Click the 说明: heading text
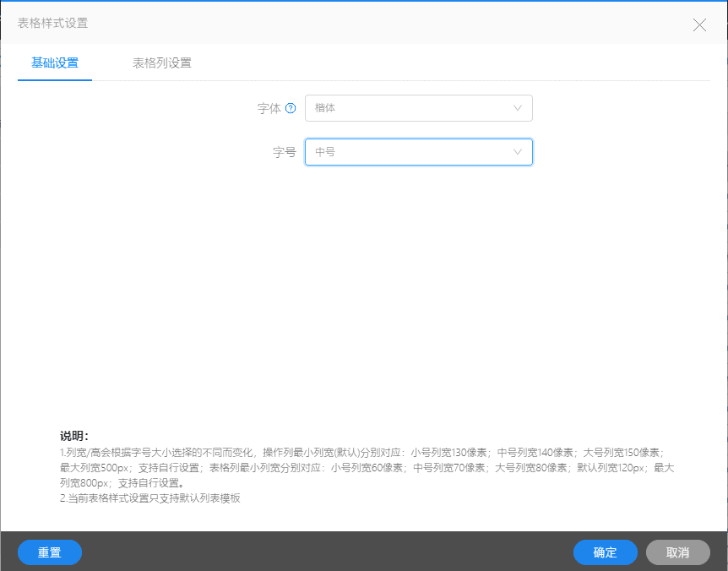 74,436
